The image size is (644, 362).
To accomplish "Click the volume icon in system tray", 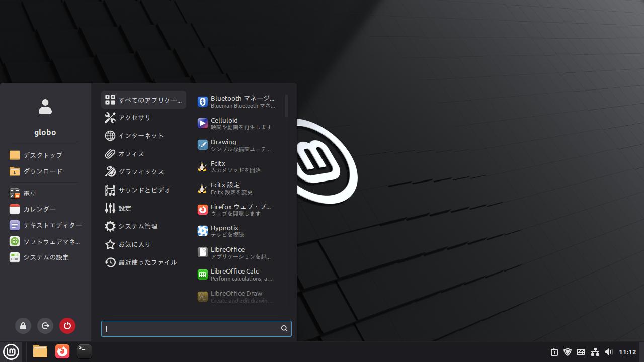I will tap(609, 352).
